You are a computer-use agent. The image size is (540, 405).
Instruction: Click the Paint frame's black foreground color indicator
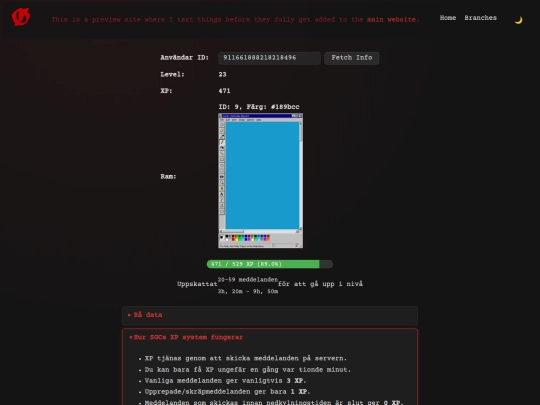coord(221,237)
